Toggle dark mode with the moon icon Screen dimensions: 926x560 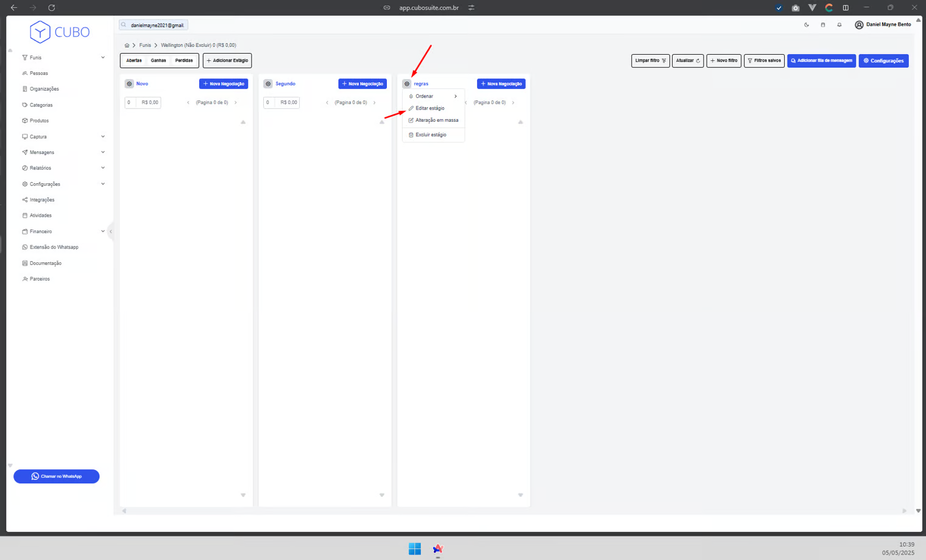(807, 25)
